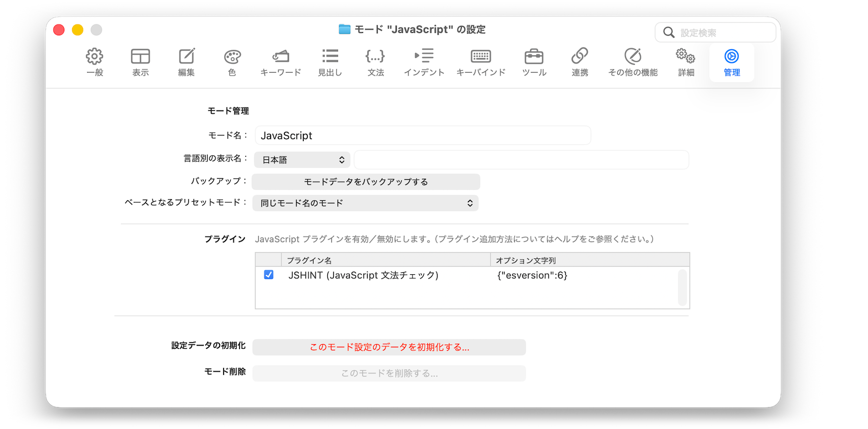Screen dimensions: 868x429
Task: Click モードデータをバックアップする button
Action: pos(366,182)
